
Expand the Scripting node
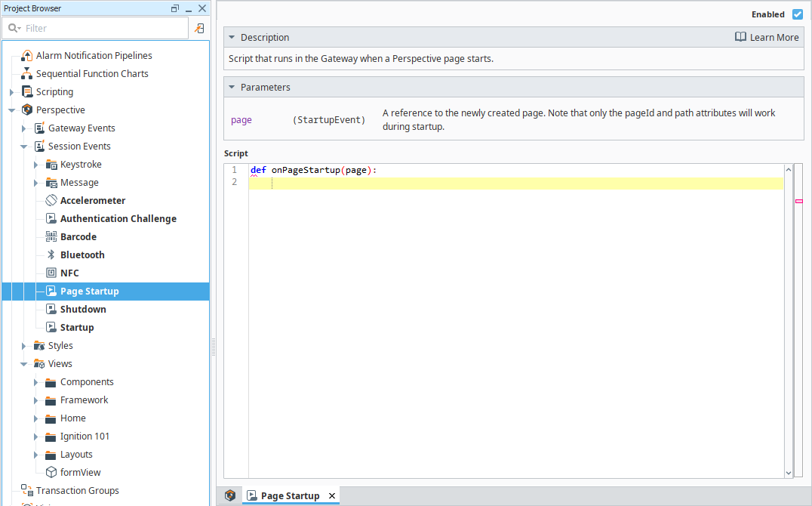[x=12, y=92]
